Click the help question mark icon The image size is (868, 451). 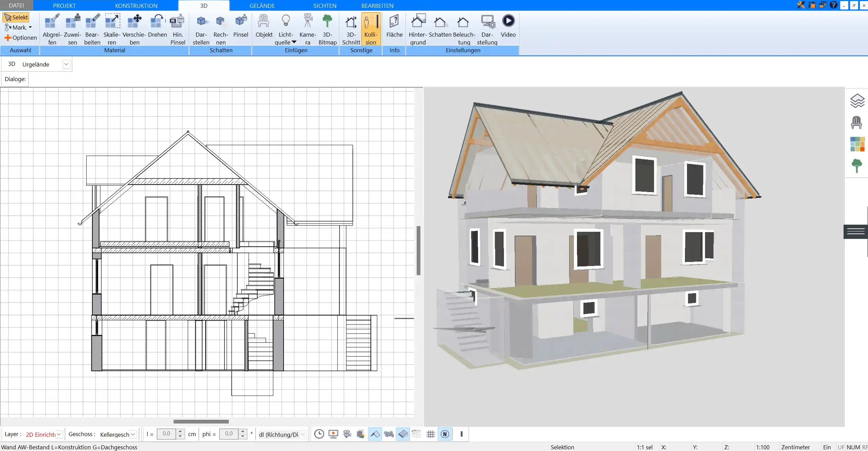[833, 5]
